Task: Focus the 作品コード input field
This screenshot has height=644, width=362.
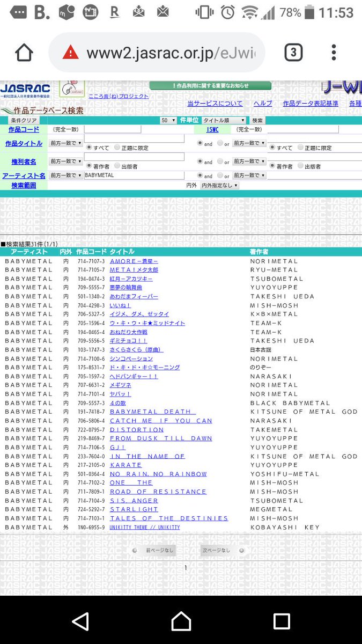Action: point(113,129)
